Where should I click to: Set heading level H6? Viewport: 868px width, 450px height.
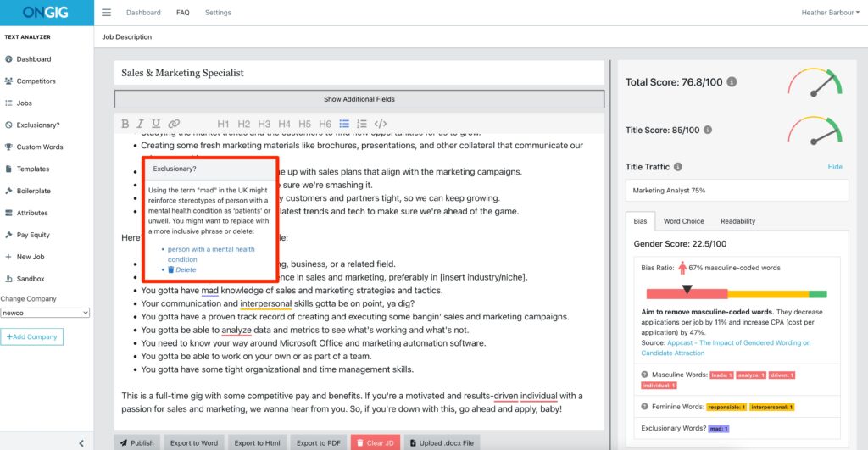(325, 124)
